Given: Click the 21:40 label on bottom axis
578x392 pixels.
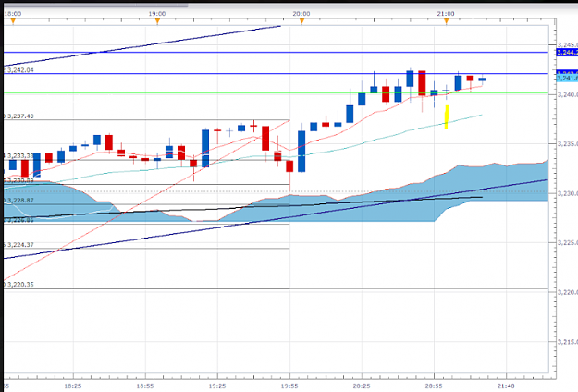Looking at the screenshot, I should [506, 386].
